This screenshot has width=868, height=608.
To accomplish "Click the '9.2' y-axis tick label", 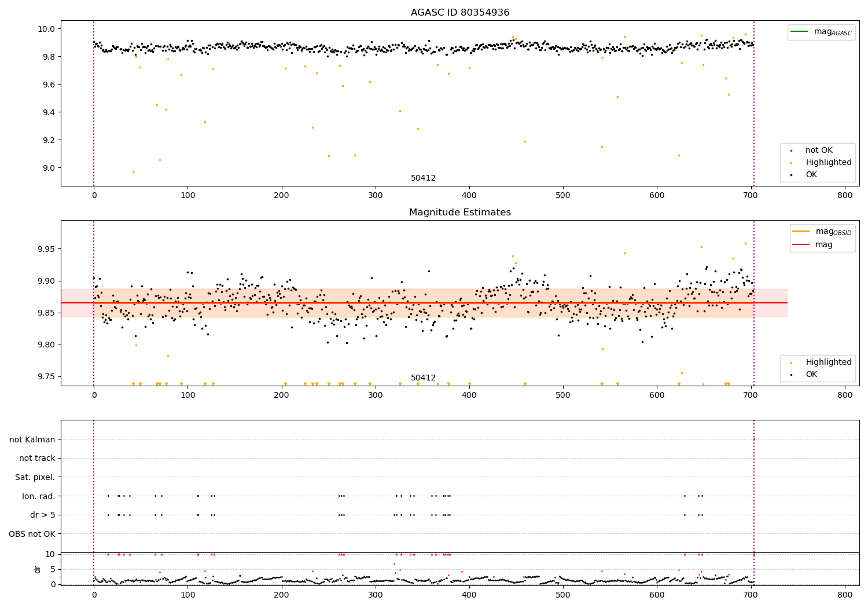I will point(49,140).
